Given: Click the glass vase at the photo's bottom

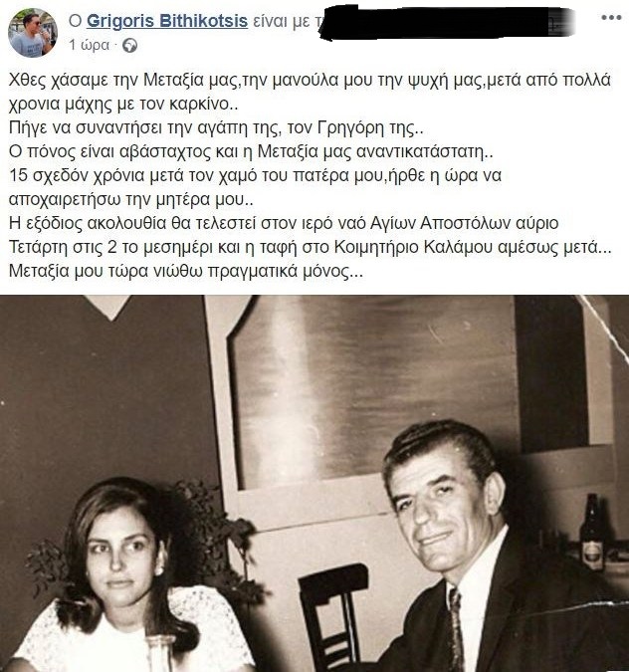Looking at the screenshot, I should click(160, 653).
